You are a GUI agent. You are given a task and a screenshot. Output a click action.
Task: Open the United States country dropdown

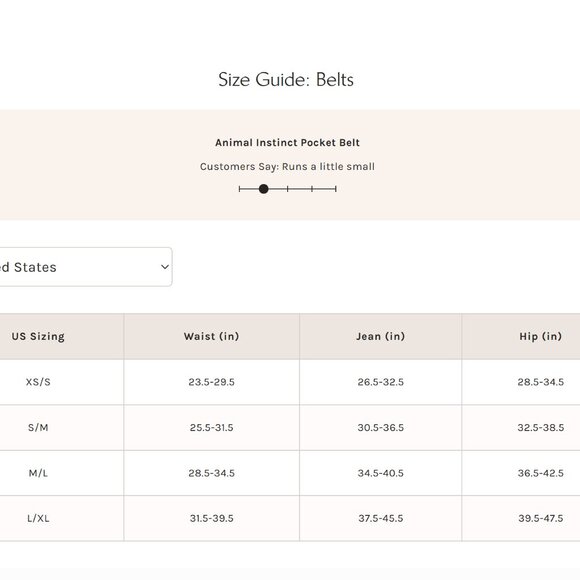[x=86, y=267]
